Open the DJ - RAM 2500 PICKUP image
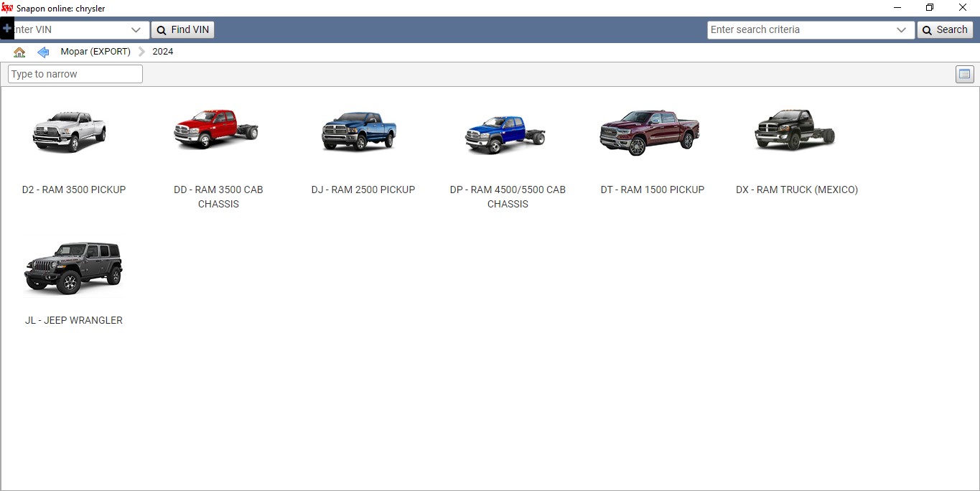 [x=359, y=132]
